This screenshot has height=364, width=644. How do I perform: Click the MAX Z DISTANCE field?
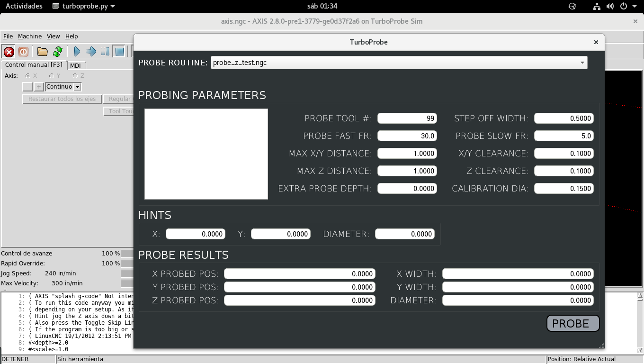coord(407,171)
